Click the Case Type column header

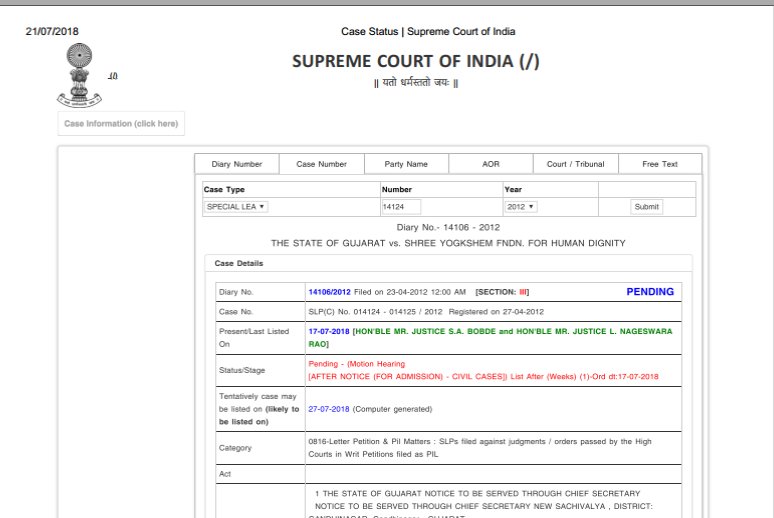(224, 189)
